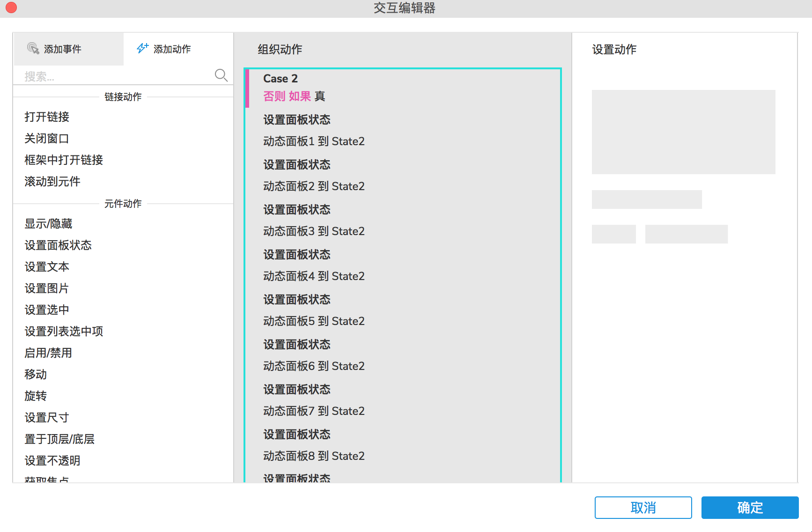Click 设置面板状态 heading above 动态面板2
The height and width of the screenshot is (532, 812).
coord(297,164)
